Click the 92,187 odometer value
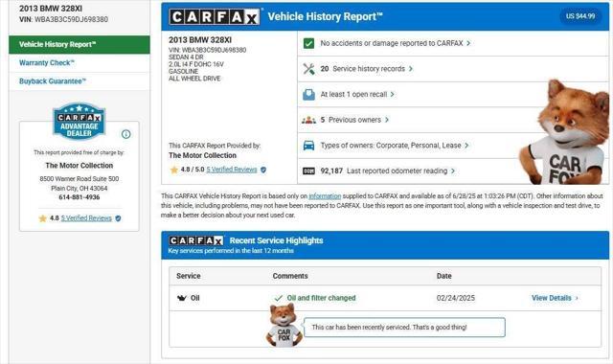 tap(331, 171)
